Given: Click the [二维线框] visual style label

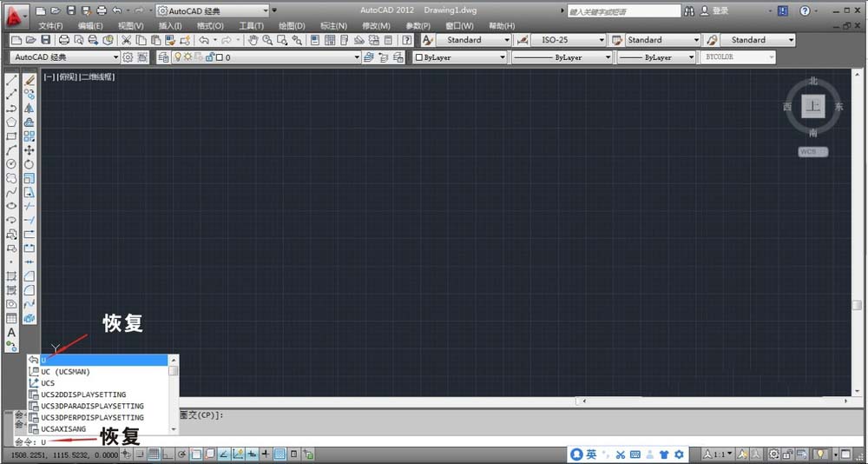Looking at the screenshot, I should point(97,77).
